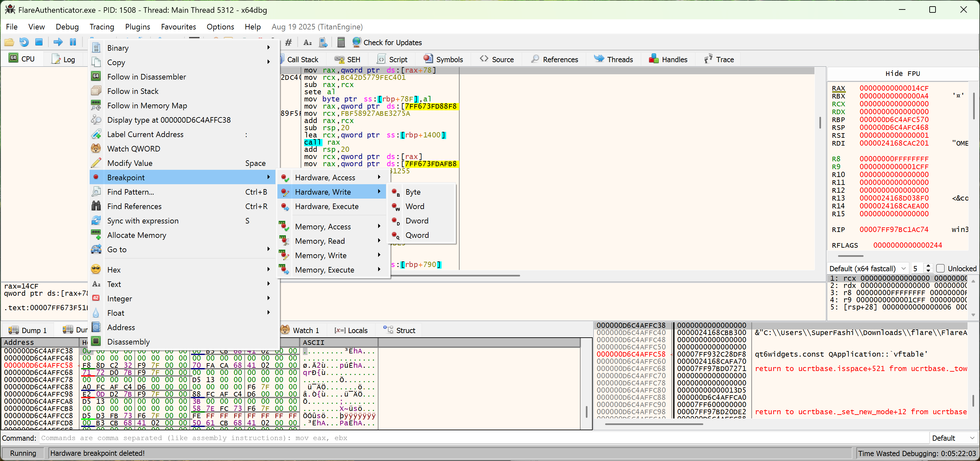The width and height of the screenshot is (980, 461).
Task: Click the blue run arrow icon
Action: (58, 42)
